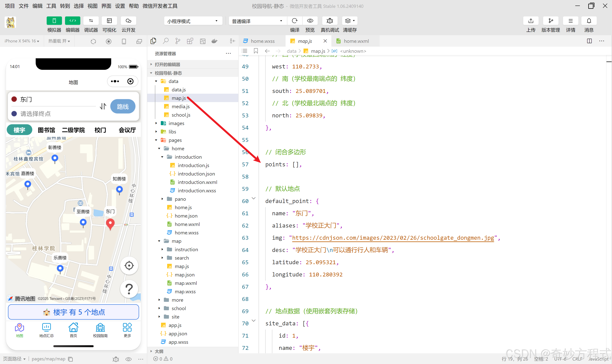Click the 请选择终点 destination field
Image resolution: width=612 pixels, height=364 pixels.
point(36,114)
